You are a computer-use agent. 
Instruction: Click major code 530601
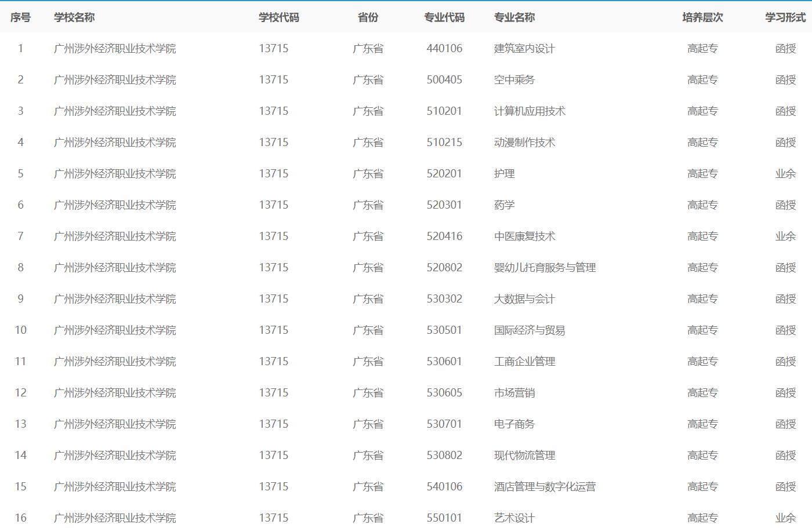pyautogui.click(x=444, y=362)
